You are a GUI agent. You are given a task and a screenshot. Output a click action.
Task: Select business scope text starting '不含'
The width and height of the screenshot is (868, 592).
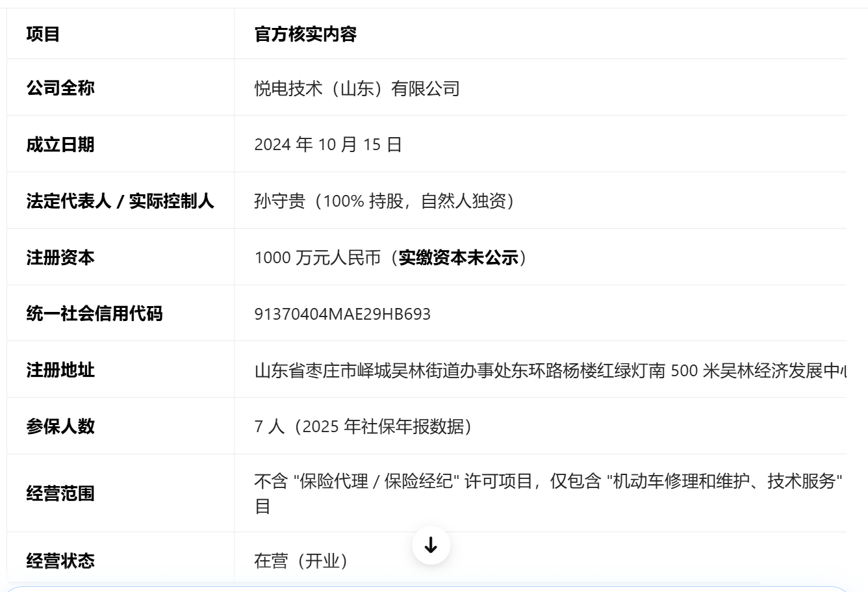pyautogui.click(x=549, y=493)
